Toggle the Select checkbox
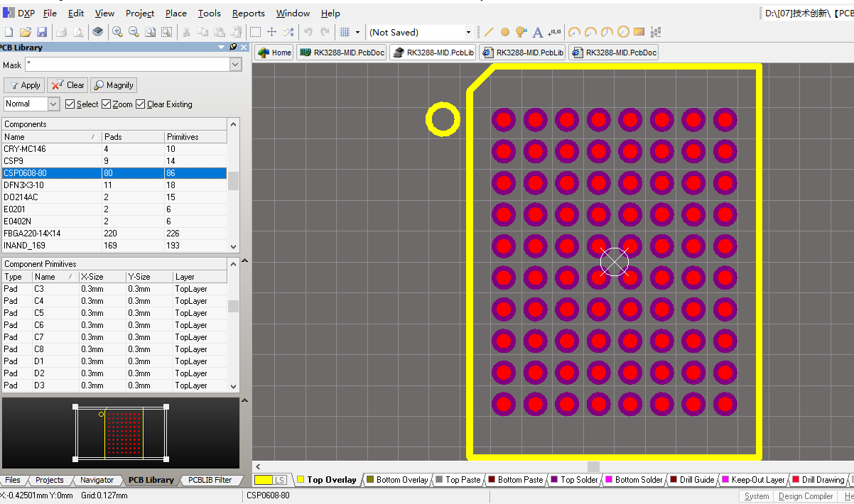854x504 pixels. coord(70,104)
